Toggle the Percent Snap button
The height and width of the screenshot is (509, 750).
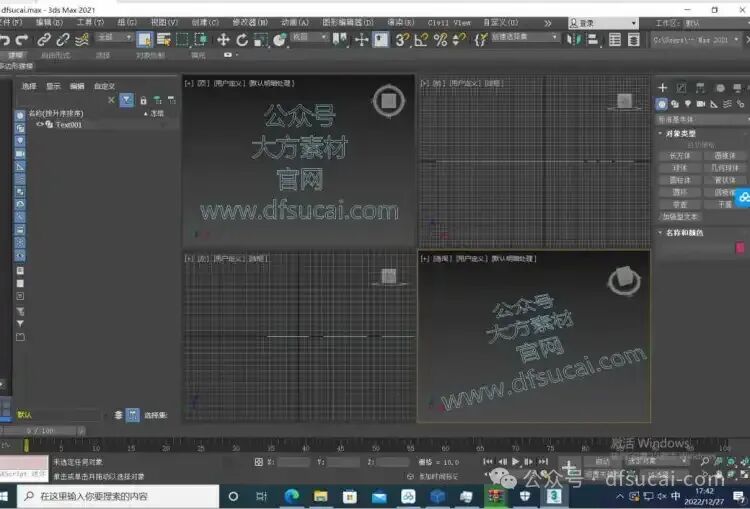(x=440, y=40)
